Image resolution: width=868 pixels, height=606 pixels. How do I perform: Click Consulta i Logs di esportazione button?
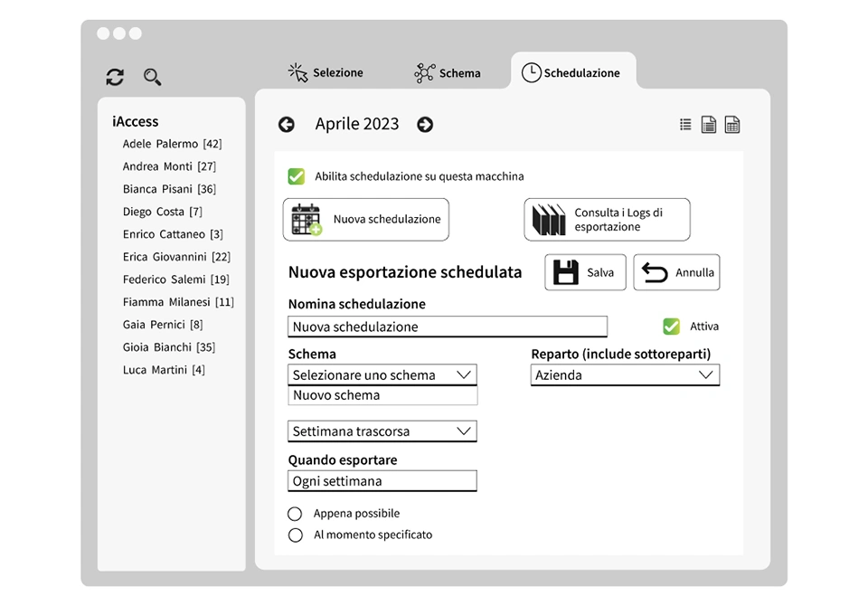click(x=607, y=220)
